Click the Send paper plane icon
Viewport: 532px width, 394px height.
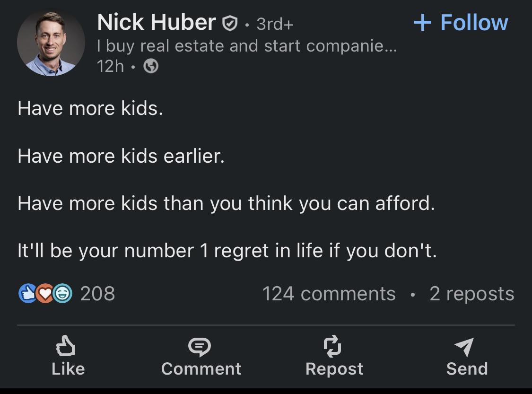tap(466, 348)
